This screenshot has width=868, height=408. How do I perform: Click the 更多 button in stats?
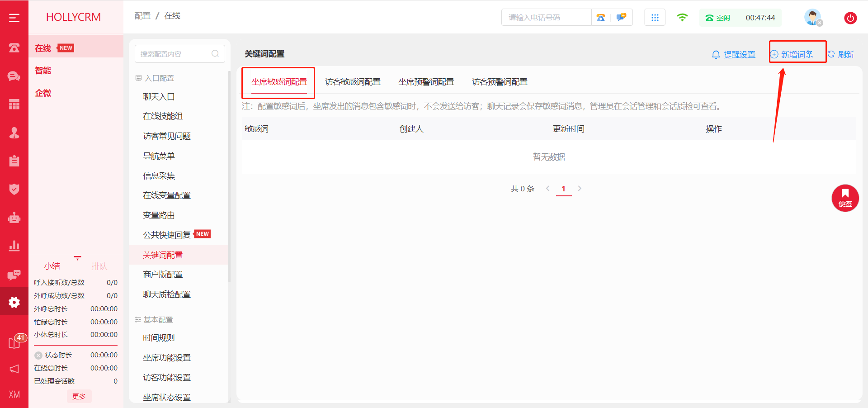point(79,396)
